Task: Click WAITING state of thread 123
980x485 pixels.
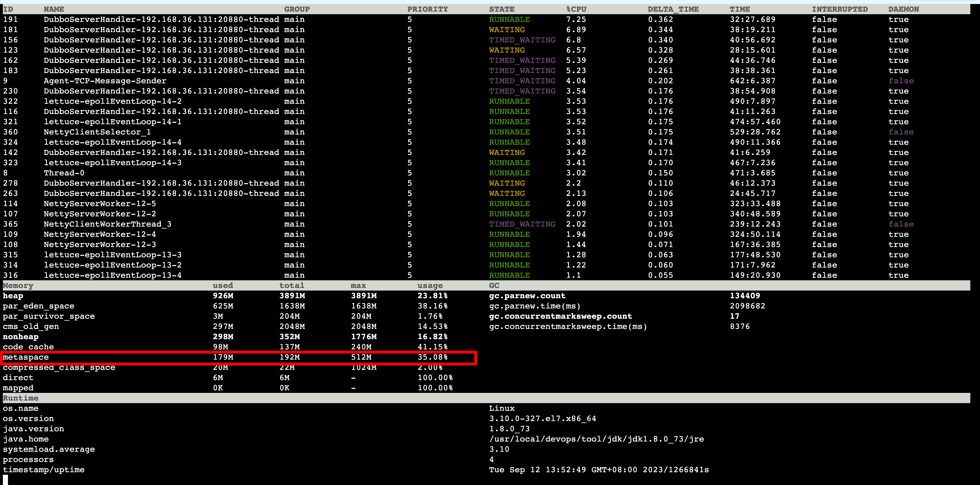Action: pyautogui.click(x=507, y=50)
